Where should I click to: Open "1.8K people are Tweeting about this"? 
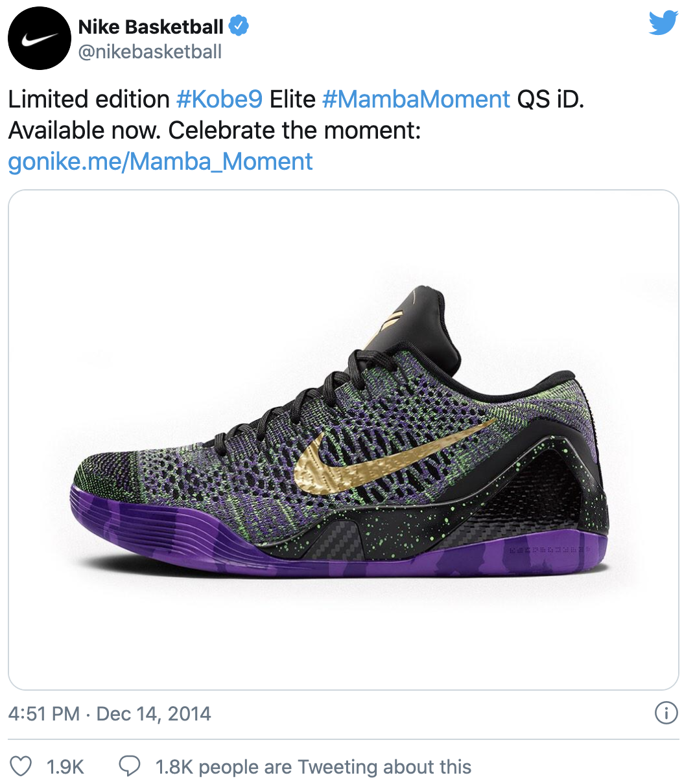313,767
